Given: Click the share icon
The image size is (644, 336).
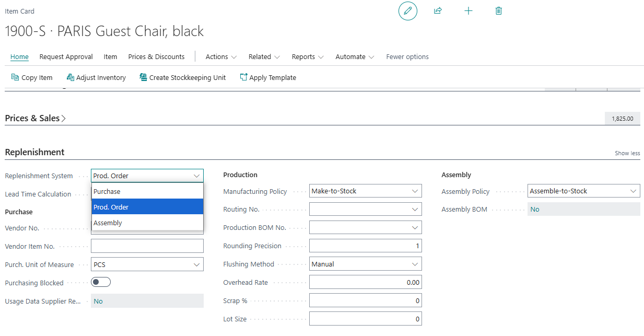Looking at the screenshot, I should 438,11.
